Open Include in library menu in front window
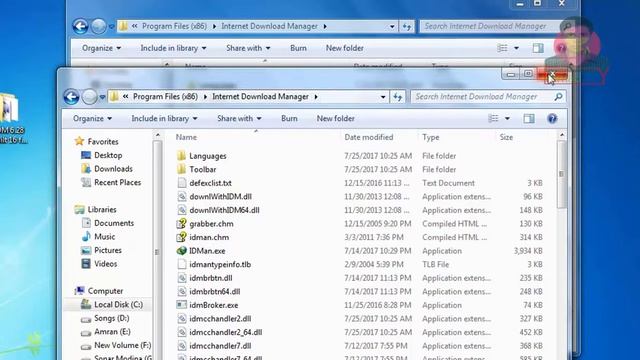Viewport: 640px width, 360px height. coord(164,118)
